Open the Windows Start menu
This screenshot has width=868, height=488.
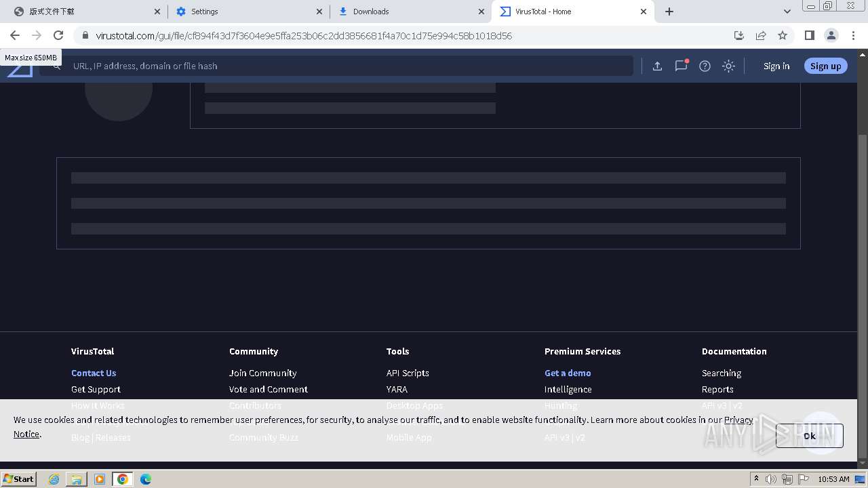tap(18, 479)
